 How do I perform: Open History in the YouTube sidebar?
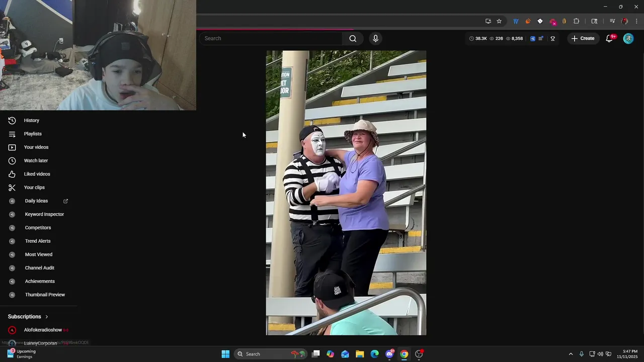click(31, 120)
